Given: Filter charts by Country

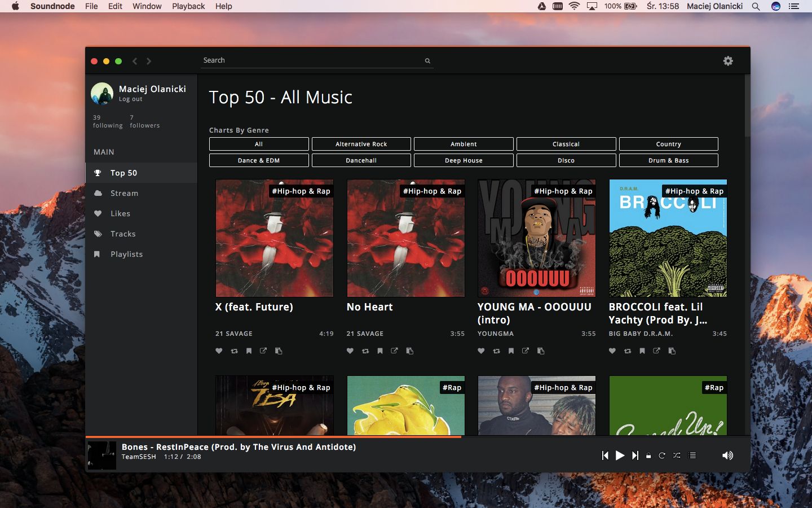Looking at the screenshot, I should click(669, 144).
